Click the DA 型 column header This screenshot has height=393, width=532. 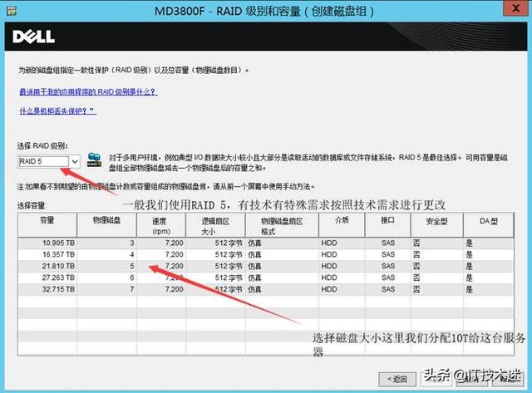click(x=489, y=225)
